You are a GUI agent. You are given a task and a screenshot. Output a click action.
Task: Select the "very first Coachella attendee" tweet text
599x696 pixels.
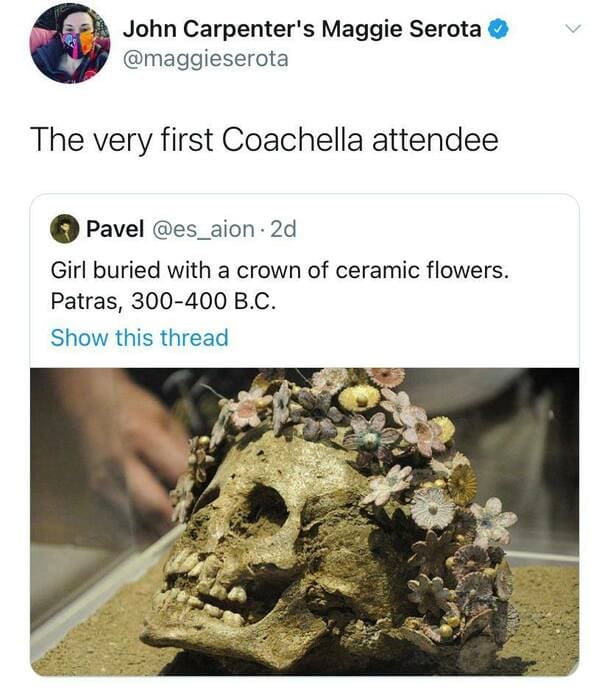coord(264,140)
